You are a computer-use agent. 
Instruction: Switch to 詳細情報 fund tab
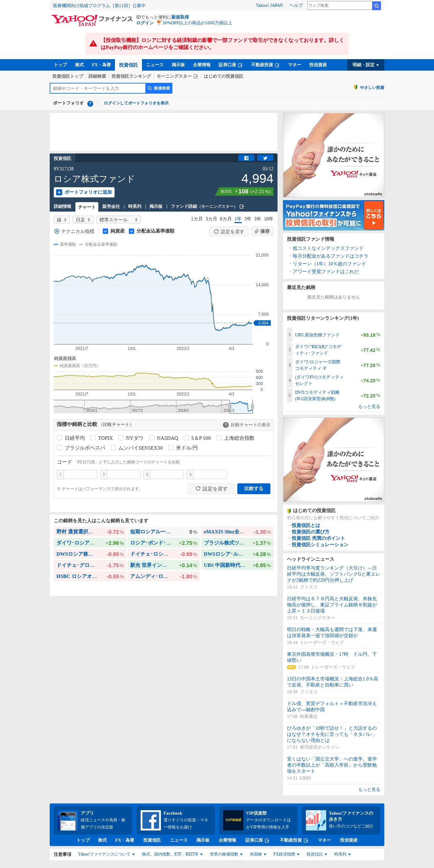[63, 207]
